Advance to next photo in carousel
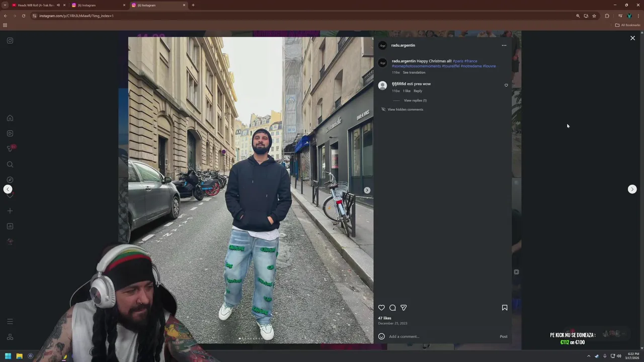This screenshot has width=644, height=362. (367, 190)
